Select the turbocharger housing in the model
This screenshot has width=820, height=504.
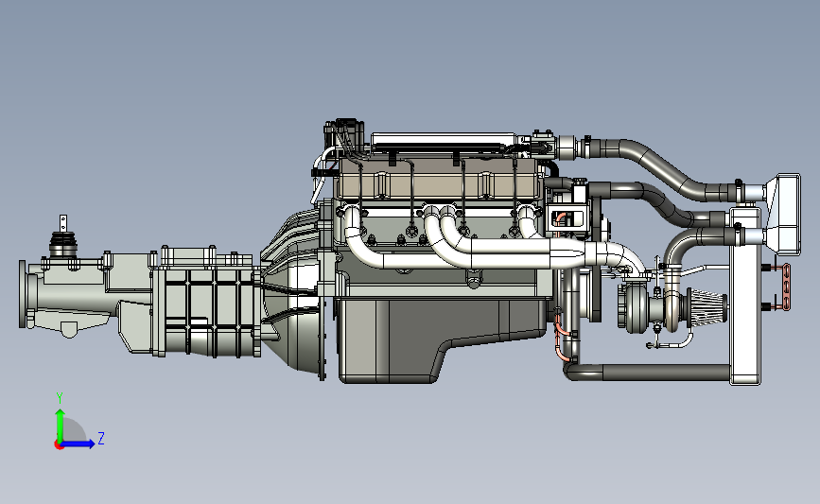636,307
